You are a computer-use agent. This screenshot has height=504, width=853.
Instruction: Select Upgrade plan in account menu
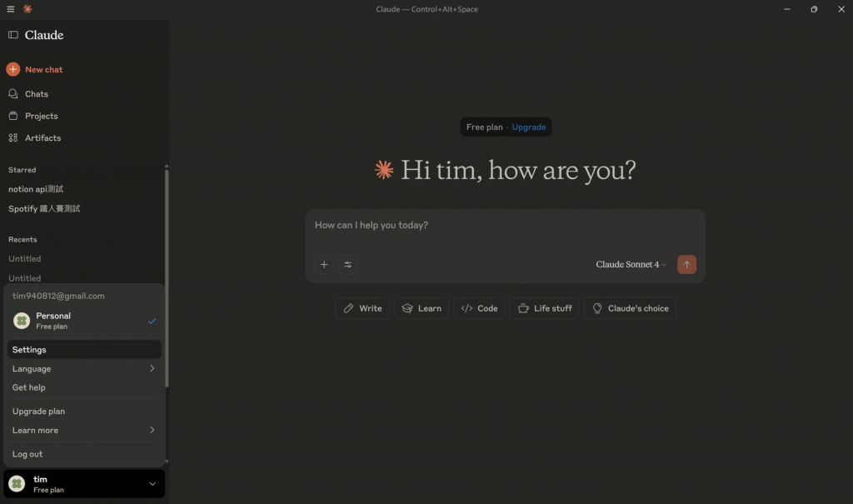coord(84,412)
